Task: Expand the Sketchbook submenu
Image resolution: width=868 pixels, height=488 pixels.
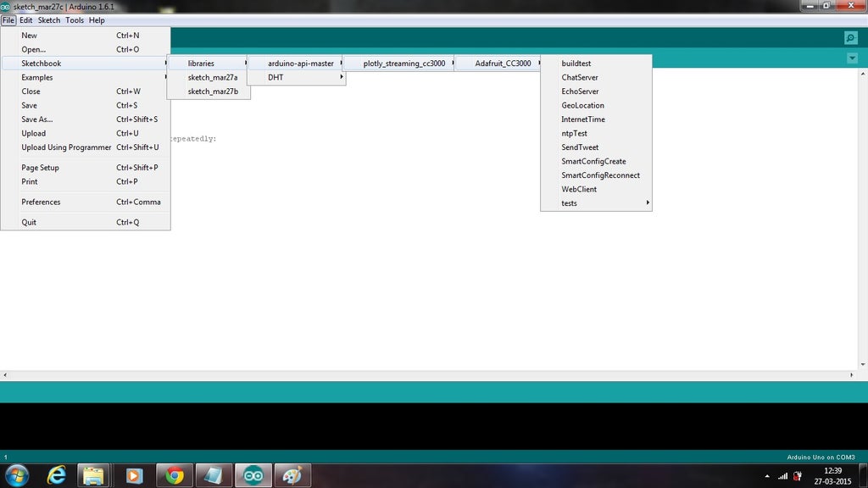Action: [86, 63]
